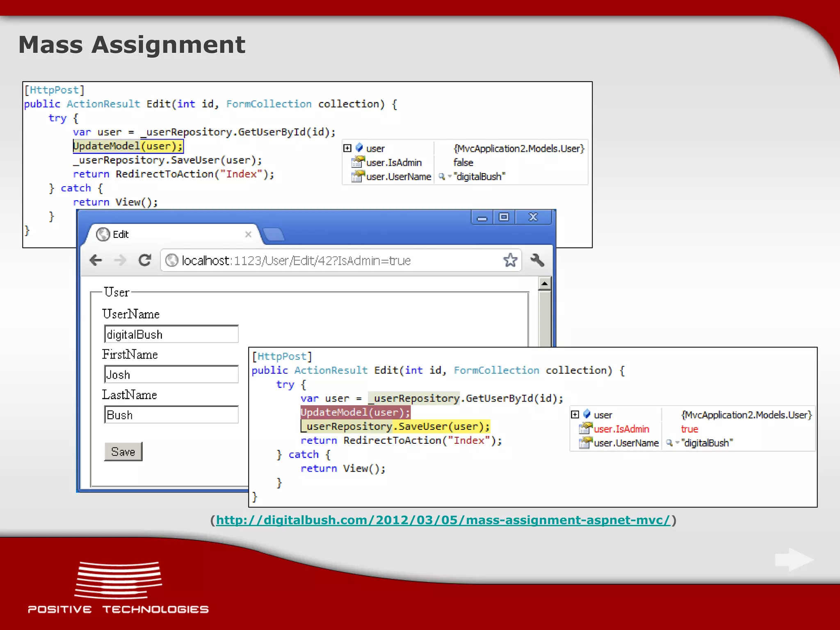The width and height of the screenshot is (840, 630).
Task: Click the red 'true' value in watch panel
Action: click(x=689, y=429)
